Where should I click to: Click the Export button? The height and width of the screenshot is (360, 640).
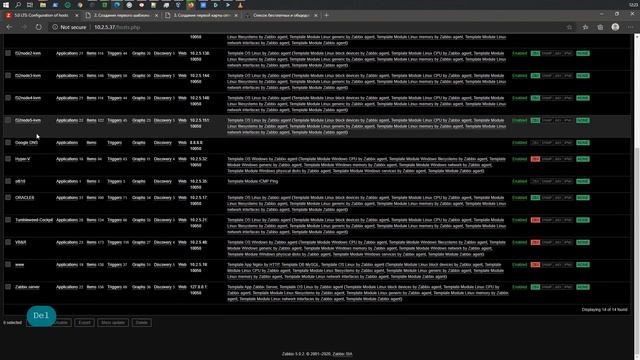click(84, 322)
